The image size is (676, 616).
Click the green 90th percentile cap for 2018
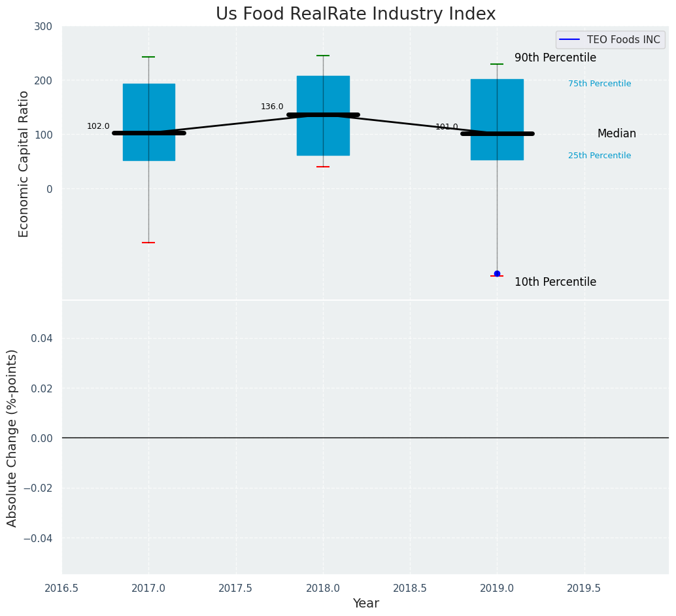(323, 56)
